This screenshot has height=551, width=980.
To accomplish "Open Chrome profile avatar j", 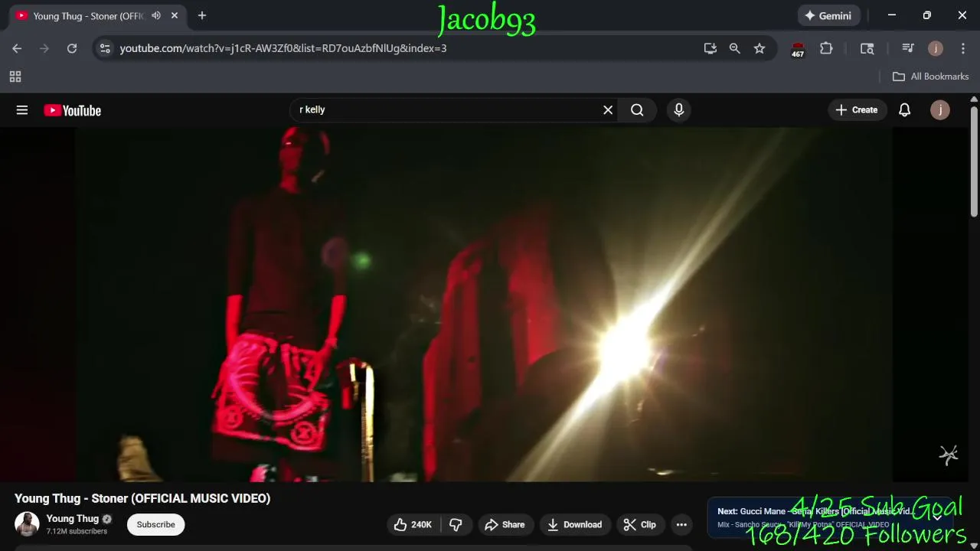I will 936,48.
